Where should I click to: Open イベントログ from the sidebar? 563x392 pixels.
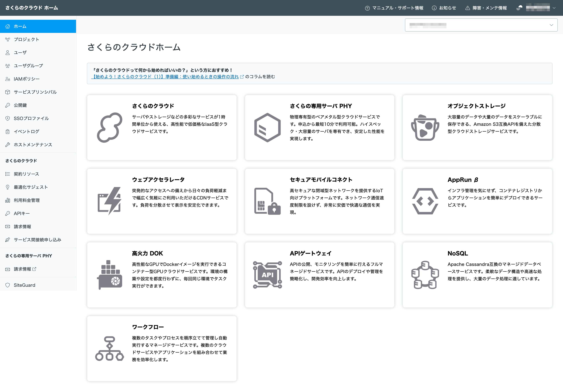click(x=38, y=131)
